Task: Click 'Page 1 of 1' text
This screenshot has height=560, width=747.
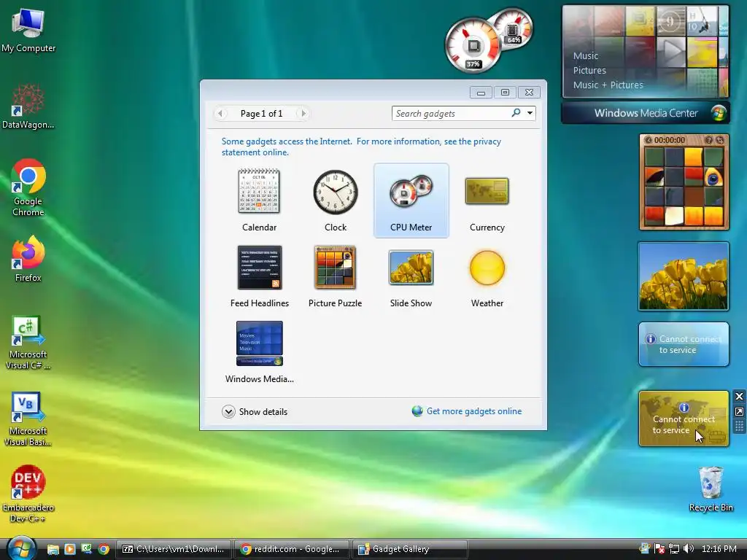Action: click(262, 113)
